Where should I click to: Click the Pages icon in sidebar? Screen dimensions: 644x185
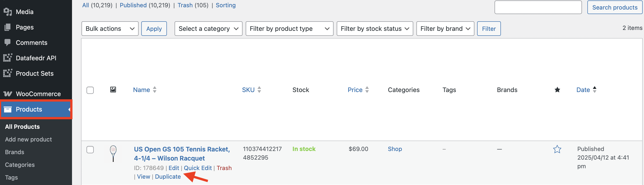click(x=8, y=27)
